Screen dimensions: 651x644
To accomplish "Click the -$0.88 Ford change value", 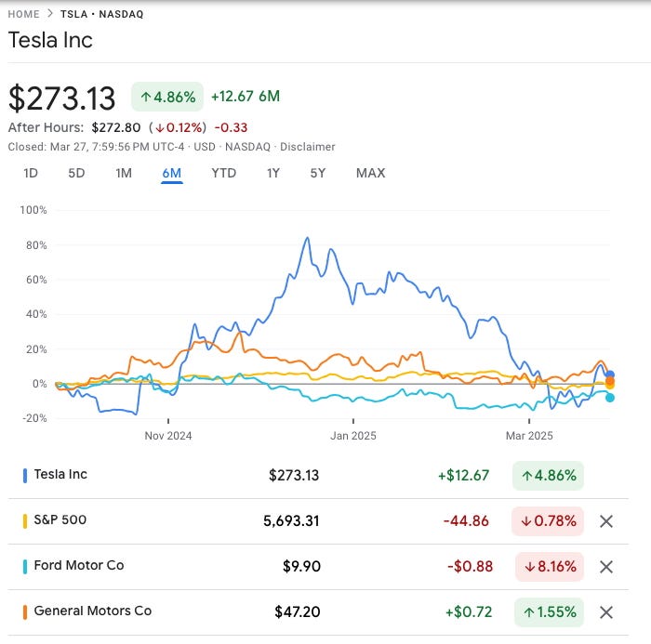I will click(470, 567).
